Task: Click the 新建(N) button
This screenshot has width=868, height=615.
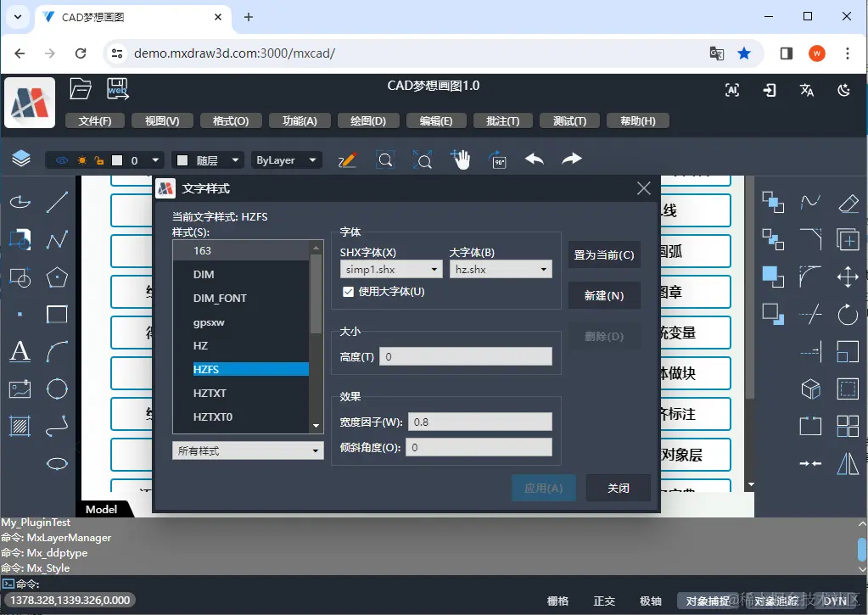Action: [x=604, y=295]
